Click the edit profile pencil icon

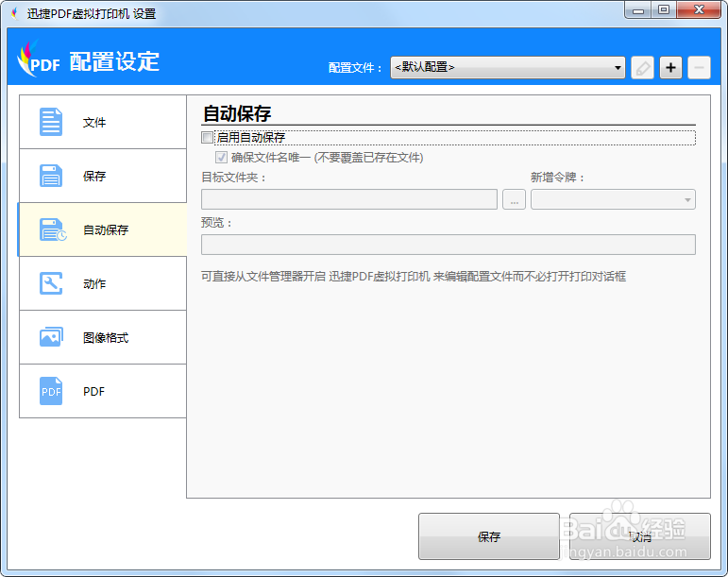643,68
